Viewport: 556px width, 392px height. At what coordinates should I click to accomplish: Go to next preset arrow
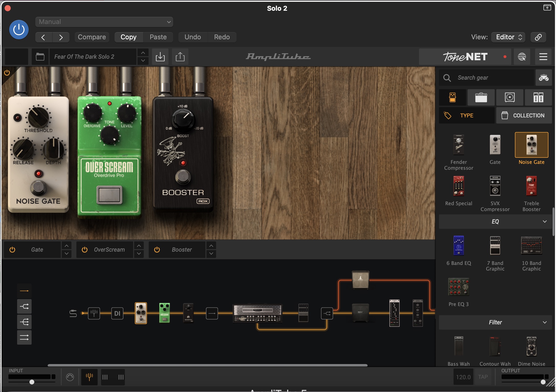(x=61, y=37)
